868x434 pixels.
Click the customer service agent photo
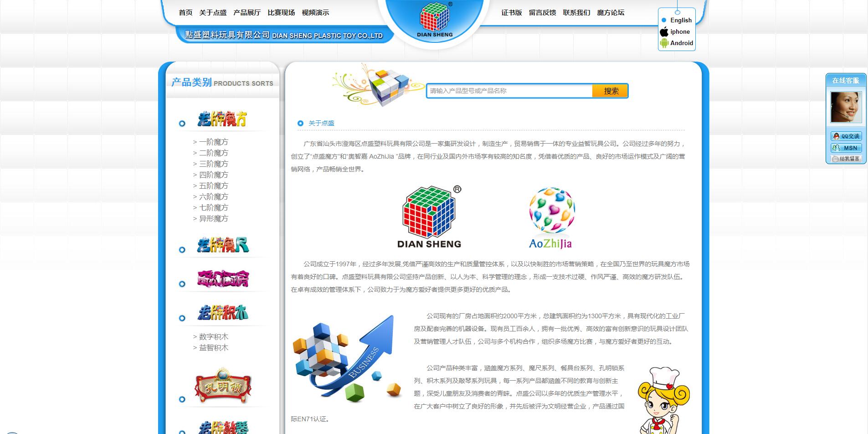click(x=846, y=108)
